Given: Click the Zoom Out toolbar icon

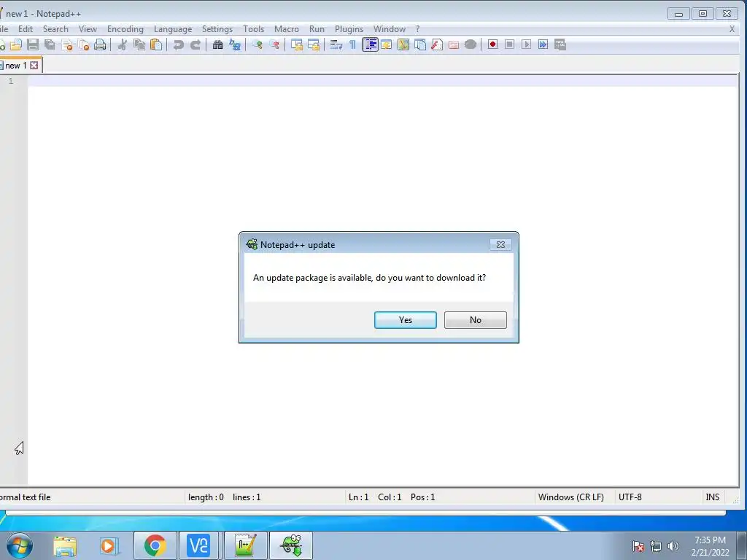Looking at the screenshot, I should [274, 44].
